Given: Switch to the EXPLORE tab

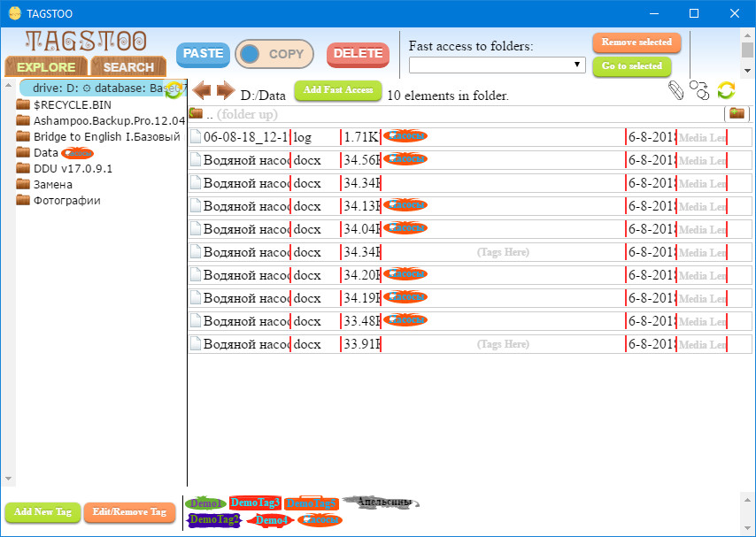Looking at the screenshot, I should pos(46,66).
